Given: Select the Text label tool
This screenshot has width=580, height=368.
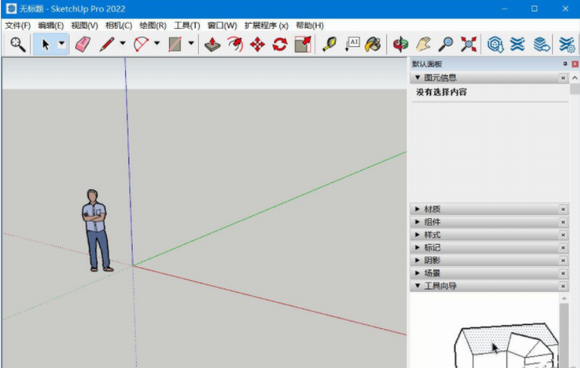Looking at the screenshot, I should [x=352, y=44].
